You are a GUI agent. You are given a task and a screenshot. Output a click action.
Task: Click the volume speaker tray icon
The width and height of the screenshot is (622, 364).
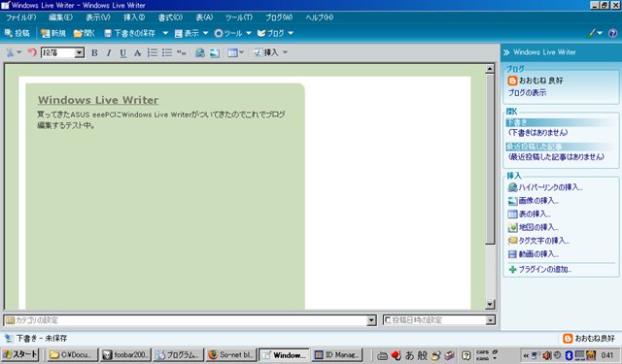[547, 355]
